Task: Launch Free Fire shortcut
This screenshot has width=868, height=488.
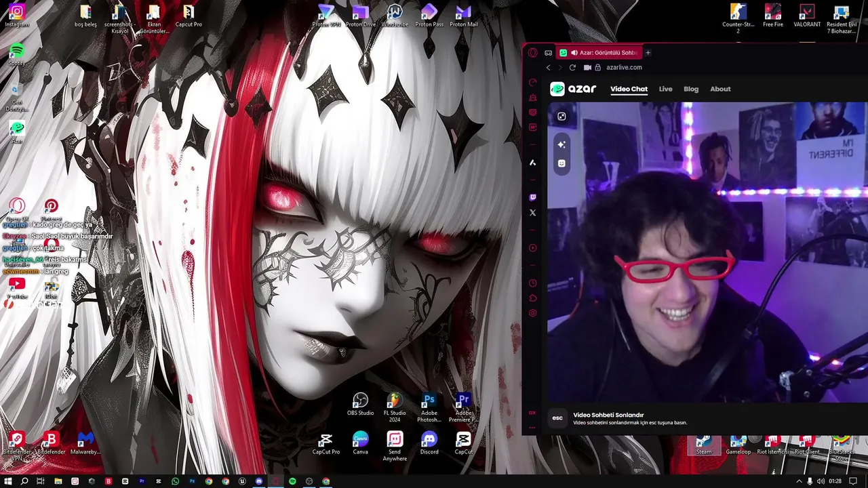Action: pyautogui.click(x=773, y=16)
